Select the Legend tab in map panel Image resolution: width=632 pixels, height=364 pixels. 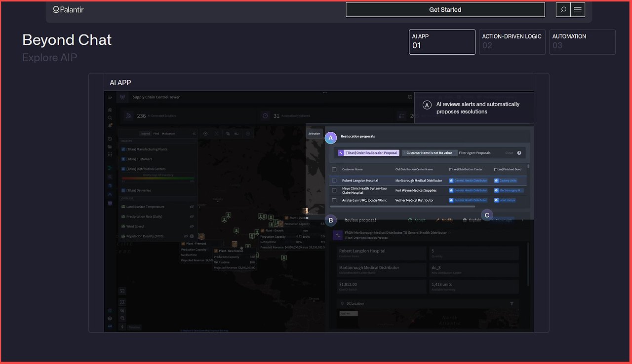tap(145, 134)
